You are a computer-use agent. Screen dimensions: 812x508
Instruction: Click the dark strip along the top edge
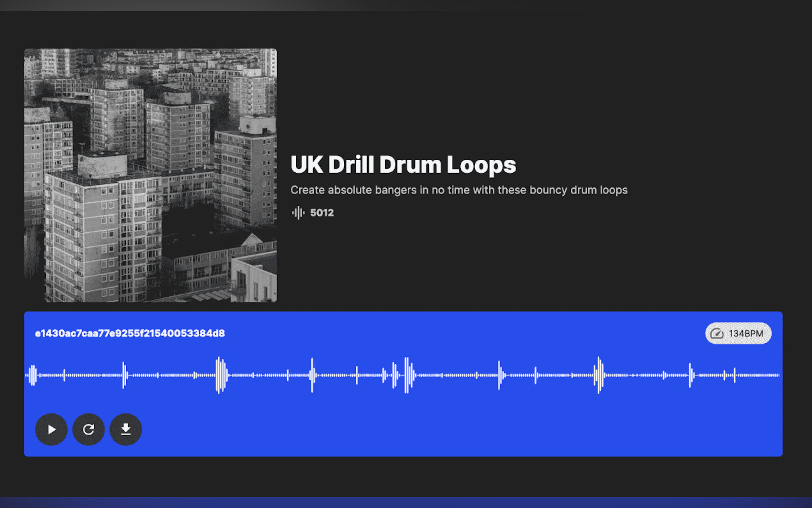click(x=406, y=5)
